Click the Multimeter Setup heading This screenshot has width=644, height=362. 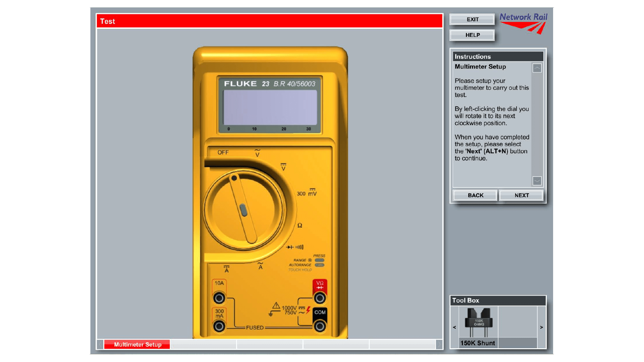pyautogui.click(x=480, y=67)
